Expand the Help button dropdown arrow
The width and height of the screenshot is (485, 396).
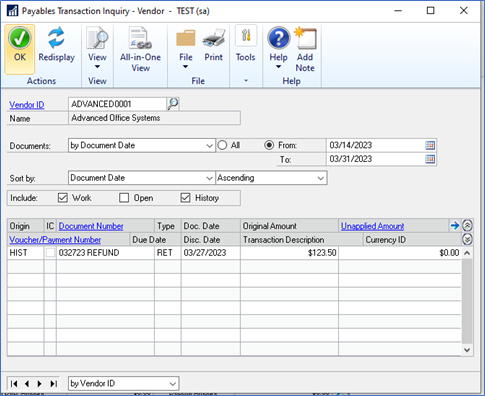[x=278, y=67]
